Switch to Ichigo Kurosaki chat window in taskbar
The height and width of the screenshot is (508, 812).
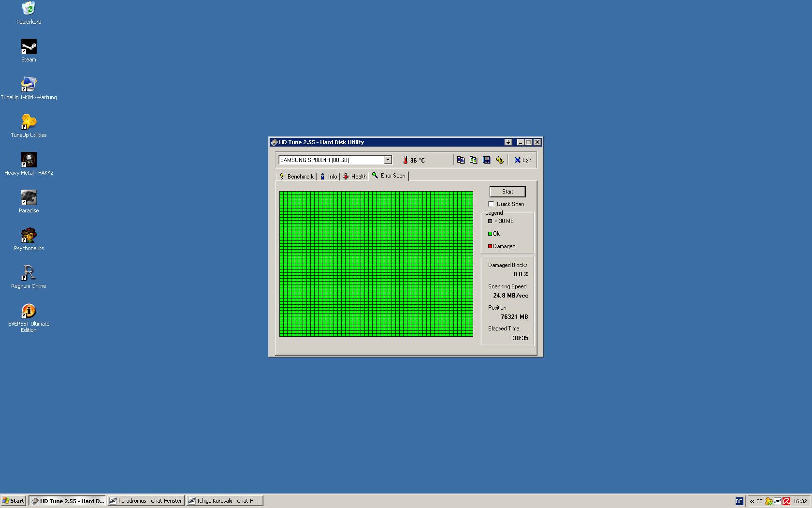click(x=225, y=501)
